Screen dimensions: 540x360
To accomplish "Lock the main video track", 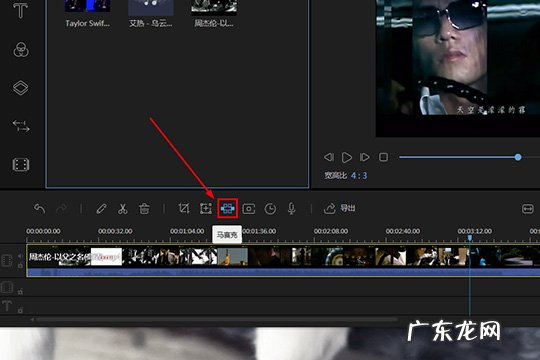I will 20,265.
